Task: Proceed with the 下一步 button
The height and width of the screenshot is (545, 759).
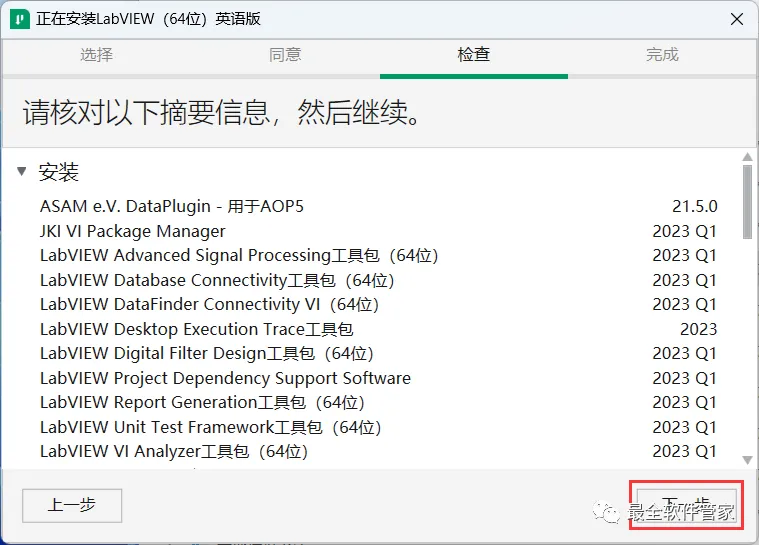Action: coord(686,505)
